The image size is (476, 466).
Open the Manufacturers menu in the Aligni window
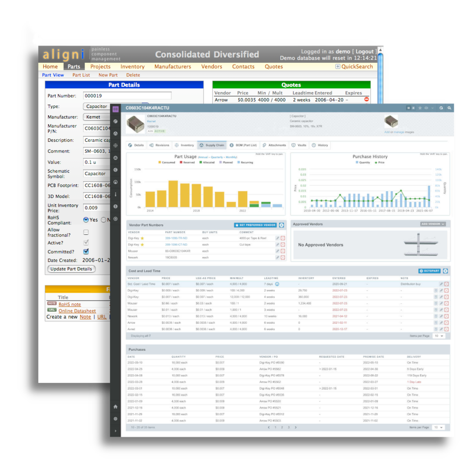point(173,67)
